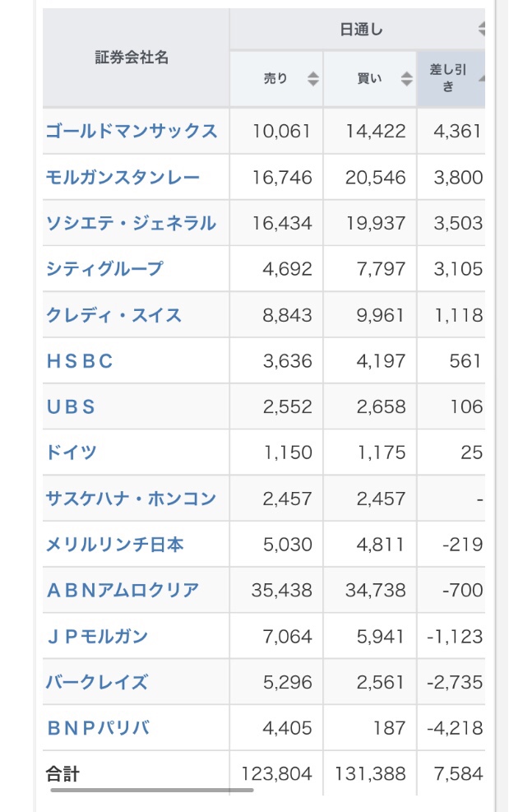Screen dimensions: 523x812
Task: Open シティグループ details
Action: [104, 269]
